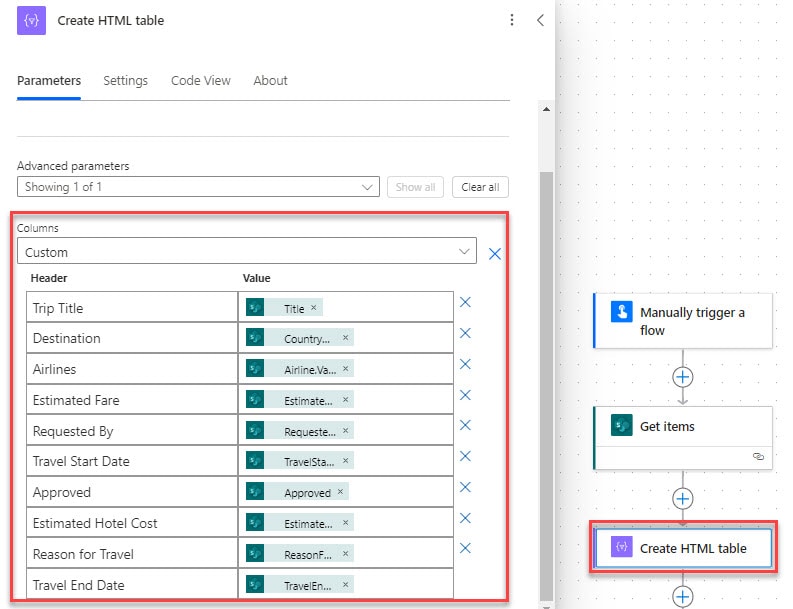
Task: Edit the Trip Title header field
Action: [132, 307]
